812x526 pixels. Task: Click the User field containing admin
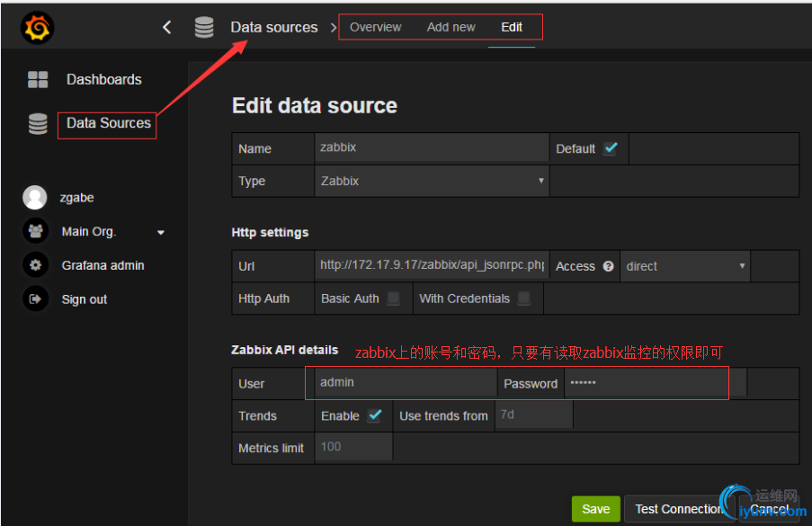click(406, 383)
